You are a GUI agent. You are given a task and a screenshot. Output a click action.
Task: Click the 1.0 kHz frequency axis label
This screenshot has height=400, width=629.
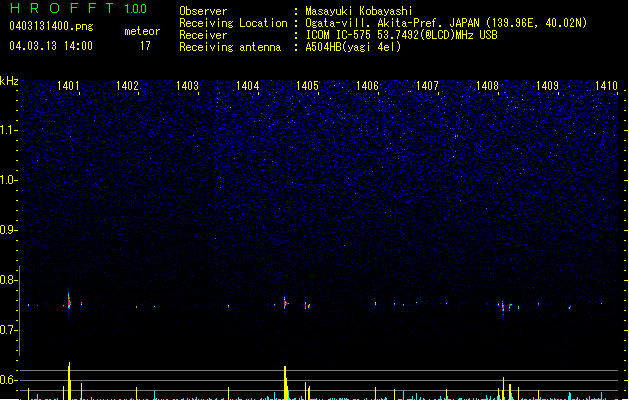pyautogui.click(x=8, y=180)
